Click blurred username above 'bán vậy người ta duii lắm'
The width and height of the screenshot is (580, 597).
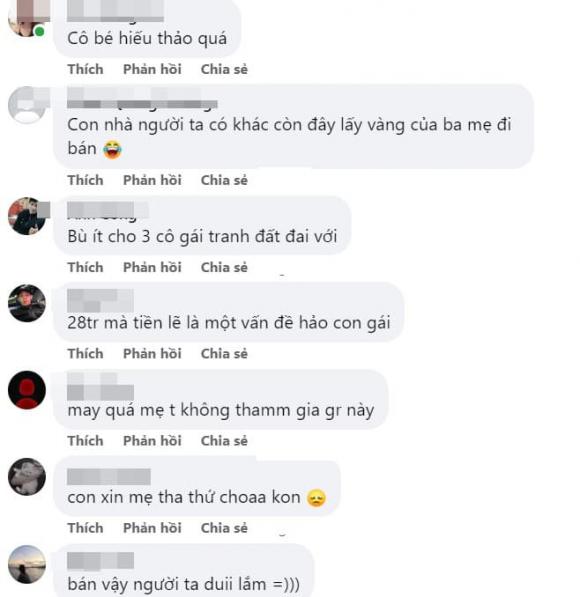click(101, 561)
